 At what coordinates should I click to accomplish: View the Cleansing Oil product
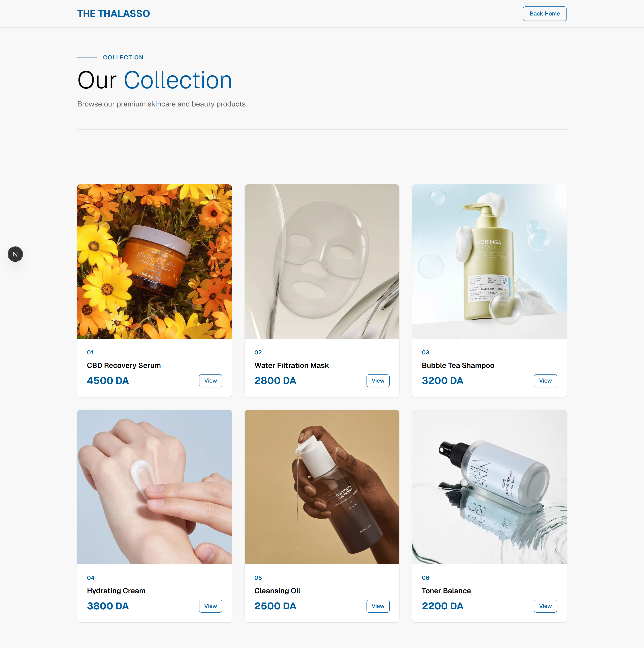click(378, 606)
